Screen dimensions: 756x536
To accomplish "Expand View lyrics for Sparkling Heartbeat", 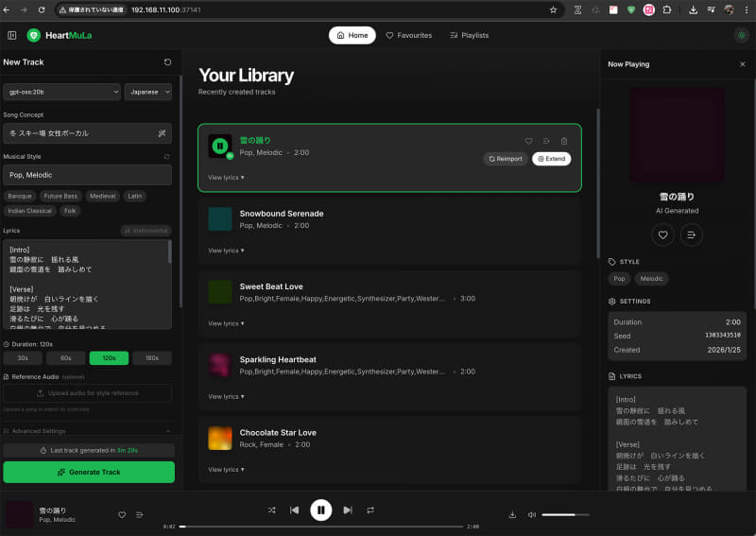I will [226, 397].
